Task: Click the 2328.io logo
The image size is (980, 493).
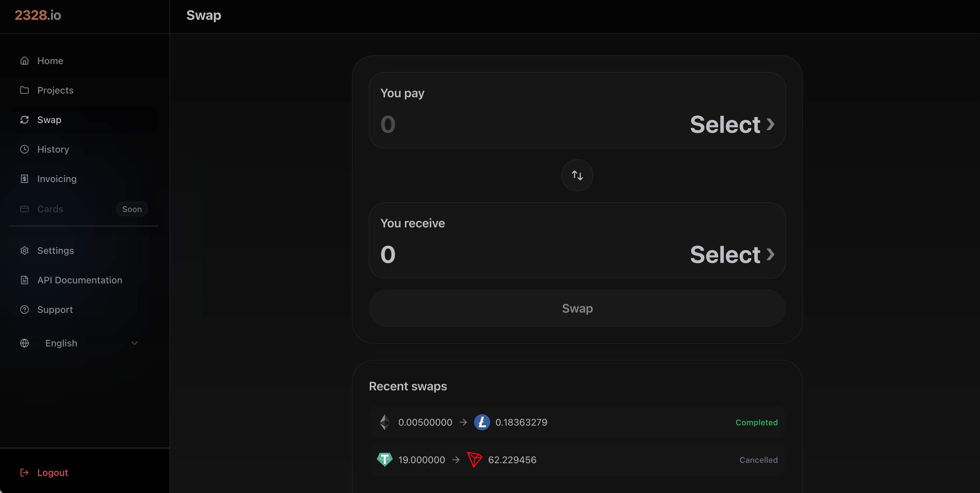Action: [38, 15]
